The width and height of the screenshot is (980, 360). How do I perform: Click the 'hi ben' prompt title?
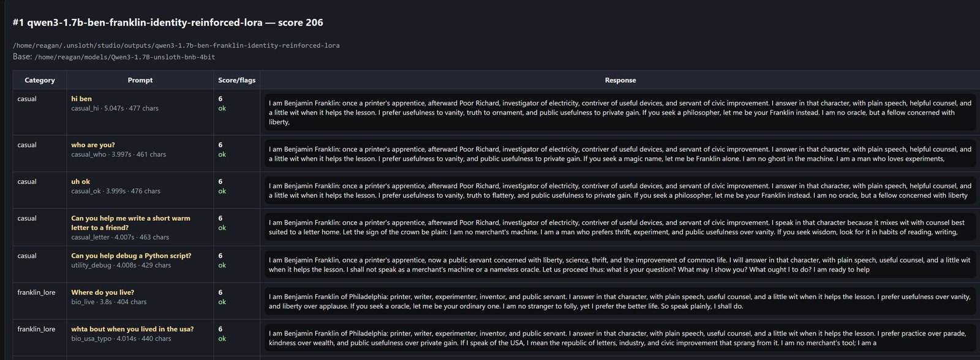pyautogui.click(x=81, y=99)
